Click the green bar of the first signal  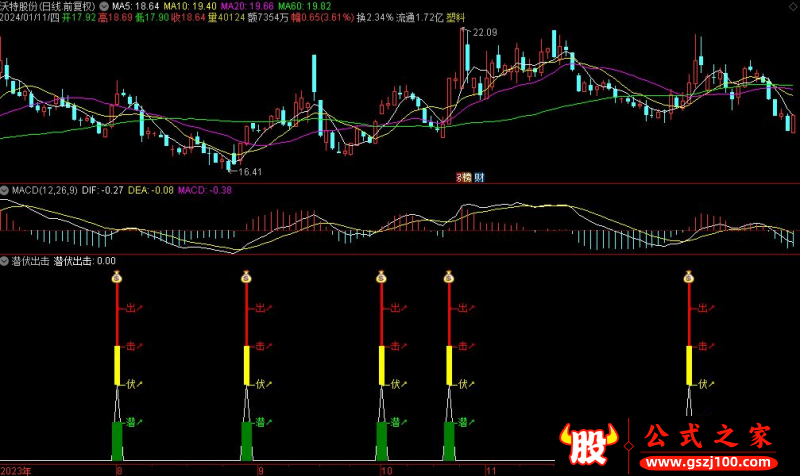[x=117, y=441]
